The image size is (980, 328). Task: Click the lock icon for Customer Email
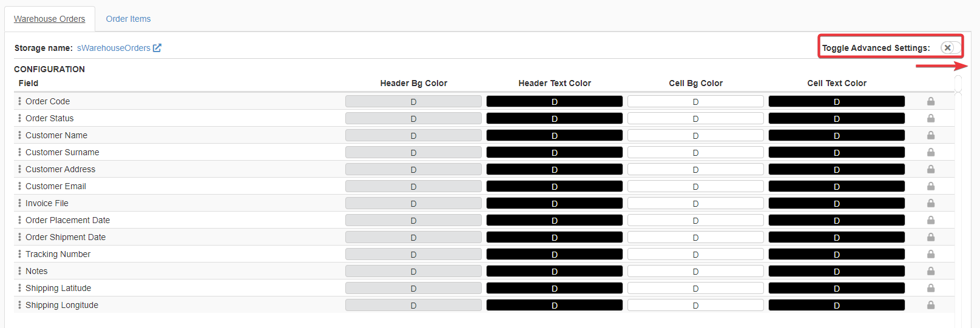930,186
